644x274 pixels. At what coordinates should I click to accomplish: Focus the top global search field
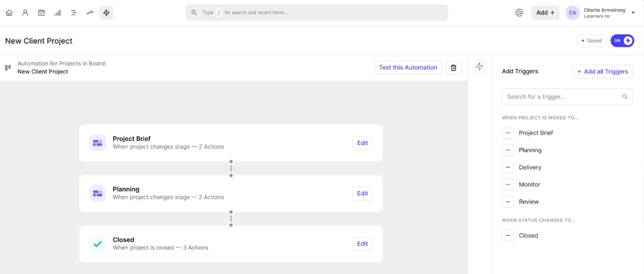click(317, 13)
